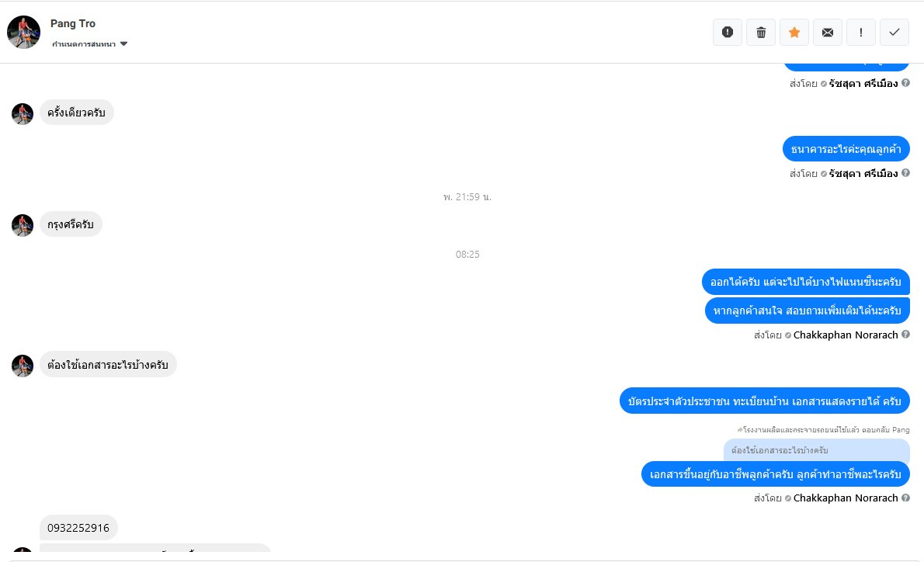Screen dimensions: 924x562
Task: Mark conversation done with the checkmark
Action: click(x=894, y=33)
